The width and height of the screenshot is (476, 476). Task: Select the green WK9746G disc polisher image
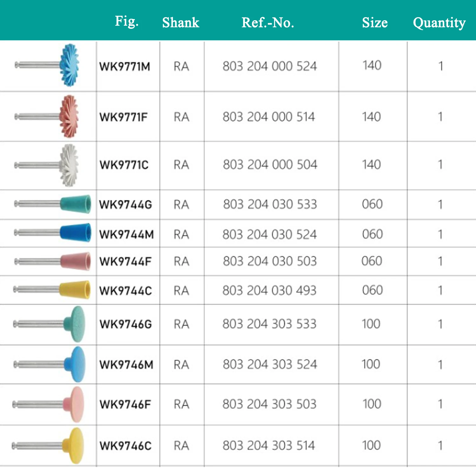click(75, 324)
